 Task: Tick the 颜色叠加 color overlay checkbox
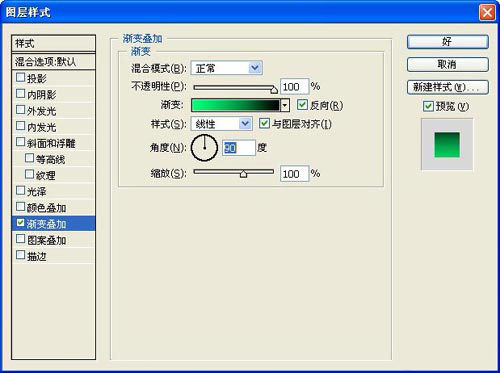[x=20, y=207]
